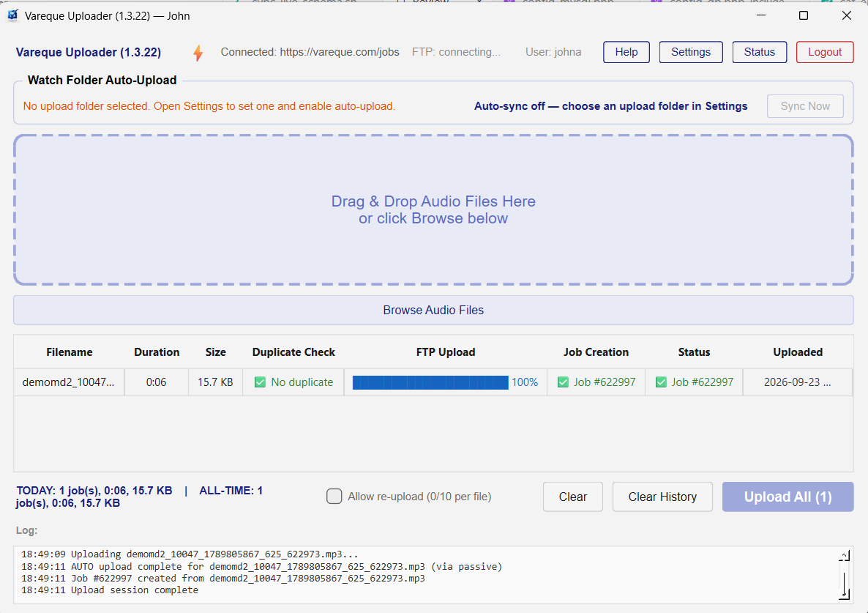Viewport: 868px width, 613px height.
Task: Click the drag and drop audio area
Action: coord(433,210)
